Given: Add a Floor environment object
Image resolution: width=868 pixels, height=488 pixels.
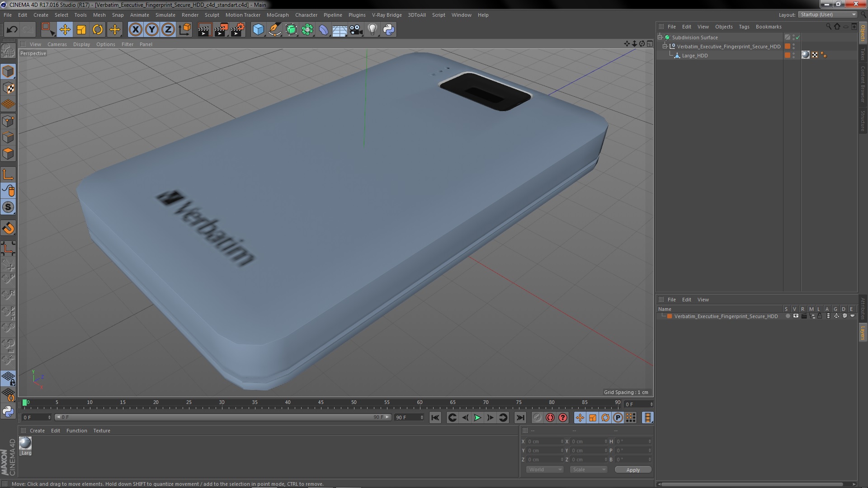Looking at the screenshot, I should (x=340, y=30).
